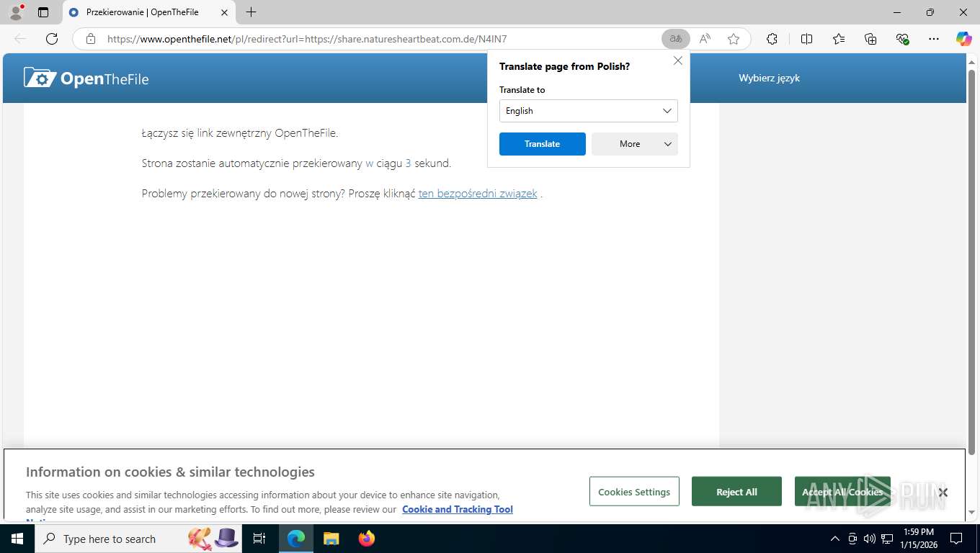Open File Explorer from taskbar

point(331,539)
